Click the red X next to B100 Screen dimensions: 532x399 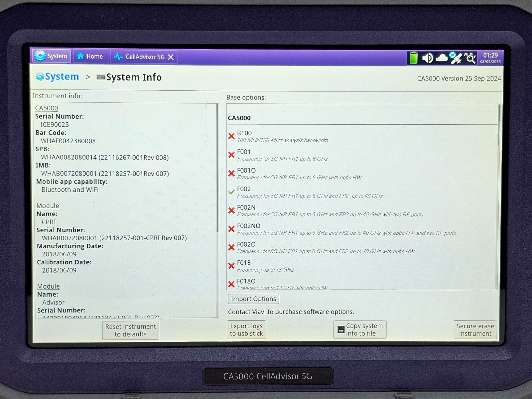(x=231, y=136)
